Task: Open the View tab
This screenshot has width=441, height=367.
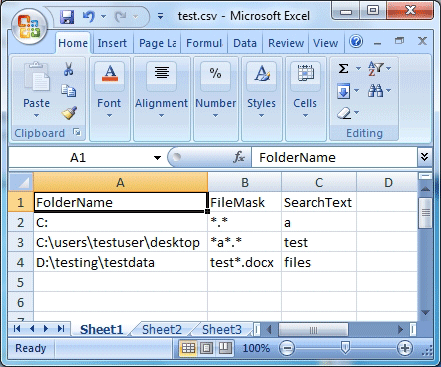Action: [x=325, y=43]
